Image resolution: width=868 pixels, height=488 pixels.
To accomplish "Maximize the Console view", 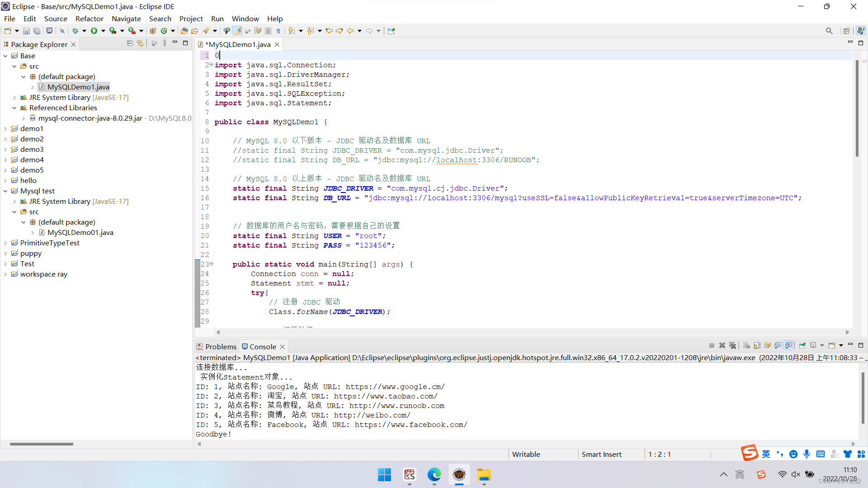I will click(x=861, y=345).
